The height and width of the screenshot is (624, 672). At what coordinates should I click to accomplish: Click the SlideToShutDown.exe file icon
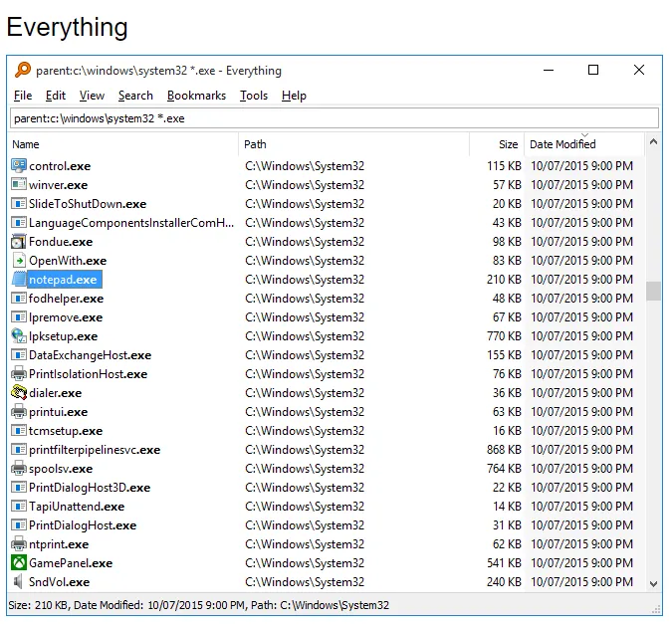coord(19,204)
